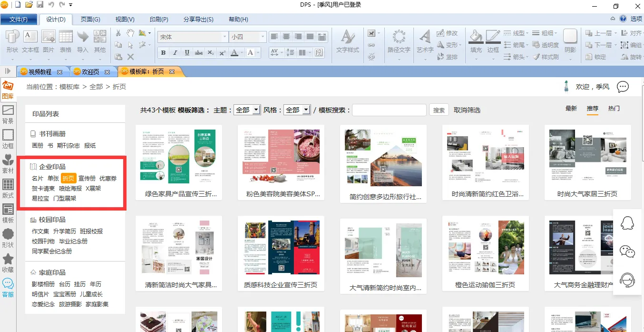The width and height of the screenshot is (644, 332).
Task: Open the 页面(P) ribbon tab
Action: 90,20
